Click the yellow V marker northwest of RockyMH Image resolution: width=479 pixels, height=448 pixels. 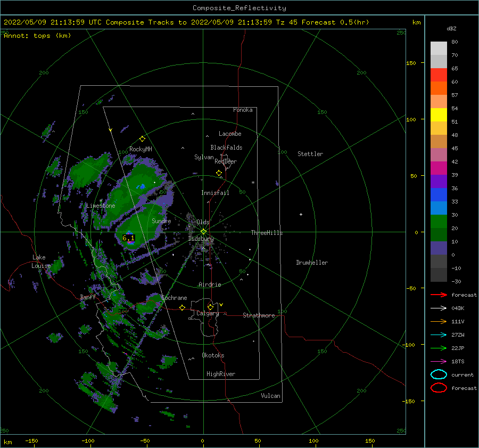coord(111,130)
